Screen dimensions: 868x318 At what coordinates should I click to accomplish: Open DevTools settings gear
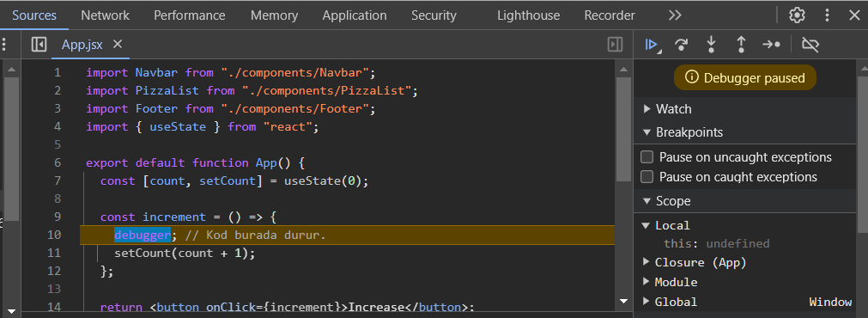click(797, 15)
